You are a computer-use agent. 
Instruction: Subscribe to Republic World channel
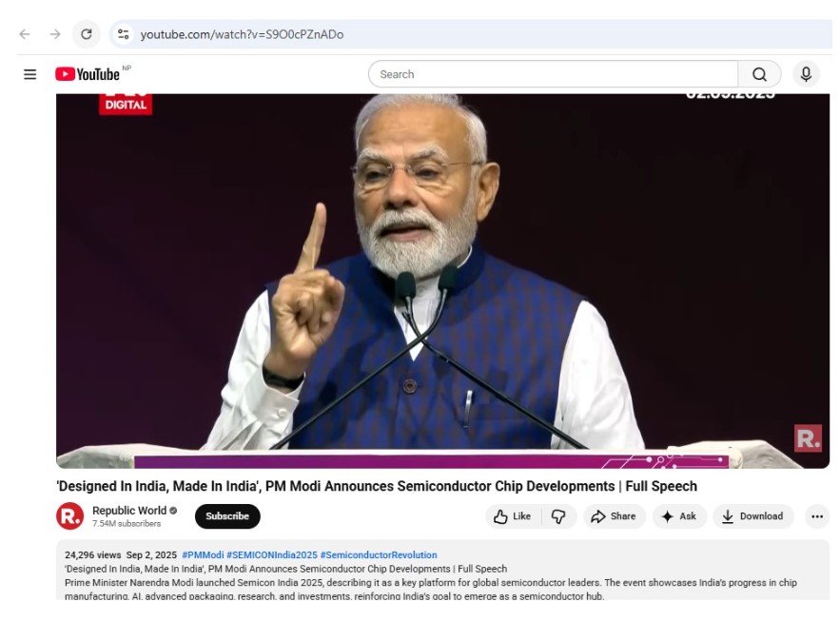coord(227,516)
